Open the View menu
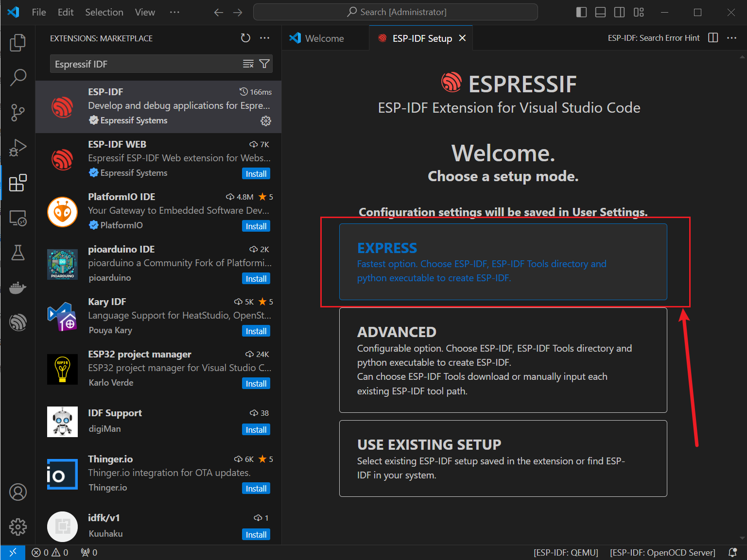The height and width of the screenshot is (560, 747). pyautogui.click(x=145, y=12)
